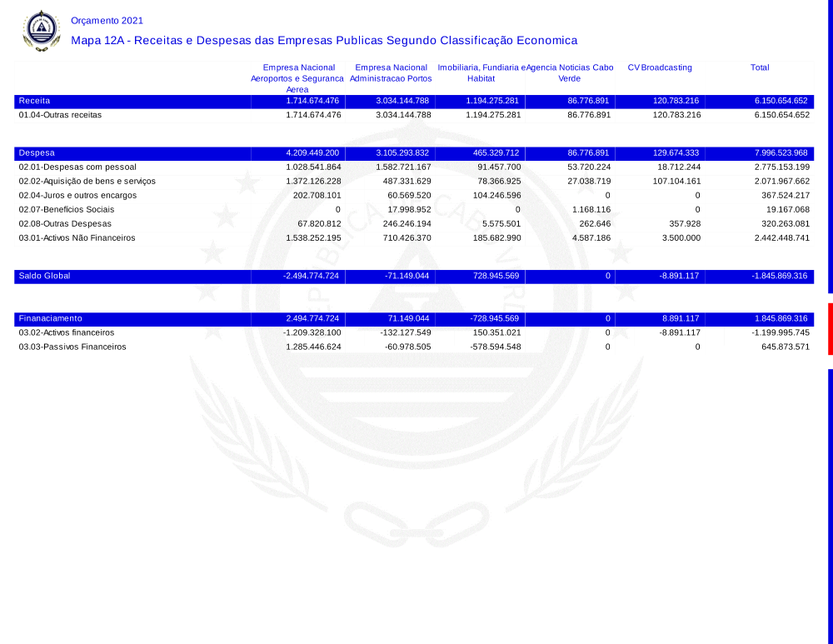Select the CV Broadcasting column header
This screenshot has height=644, width=833.
[660, 67]
